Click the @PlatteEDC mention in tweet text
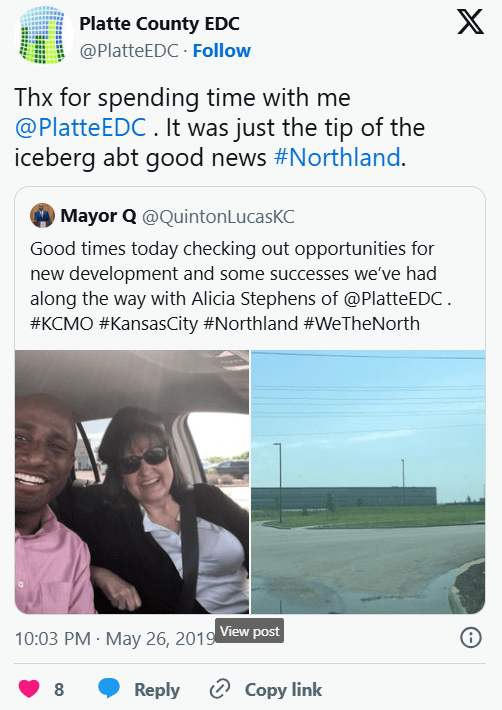This screenshot has width=502, height=710. [80, 128]
